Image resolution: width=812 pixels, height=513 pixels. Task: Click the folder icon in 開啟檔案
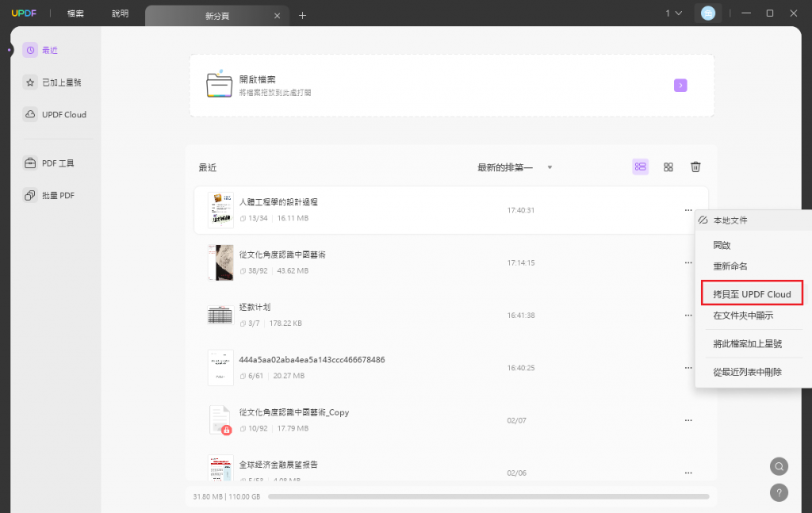(220, 84)
